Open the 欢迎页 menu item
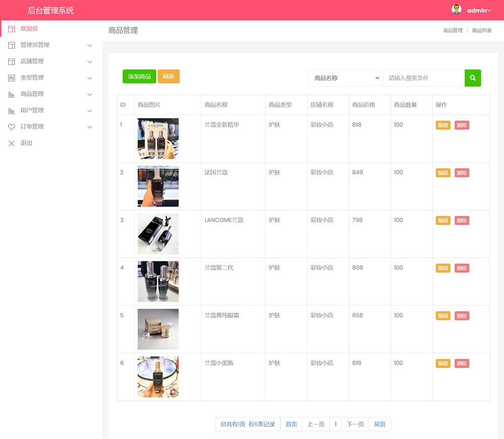This screenshot has width=504, height=439. click(x=51, y=29)
